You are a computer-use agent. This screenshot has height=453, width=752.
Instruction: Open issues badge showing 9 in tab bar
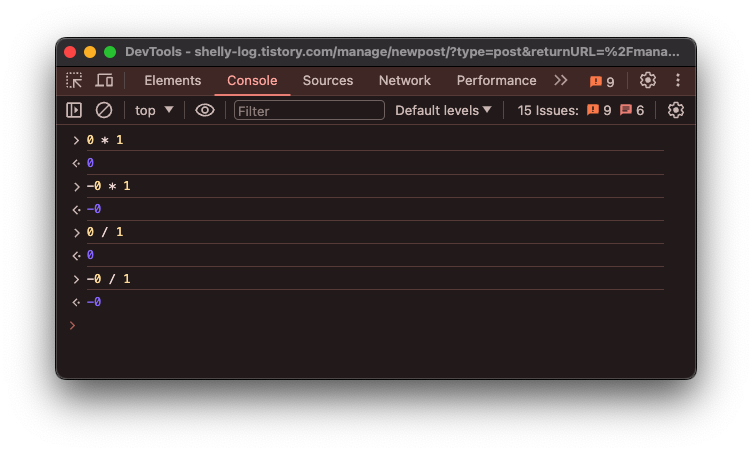tap(602, 81)
